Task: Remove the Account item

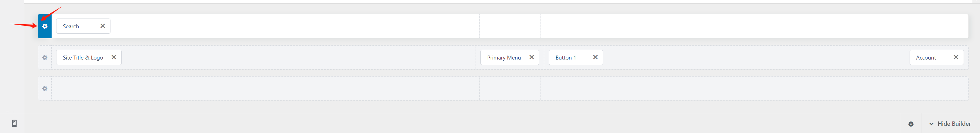Action: (956, 57)
